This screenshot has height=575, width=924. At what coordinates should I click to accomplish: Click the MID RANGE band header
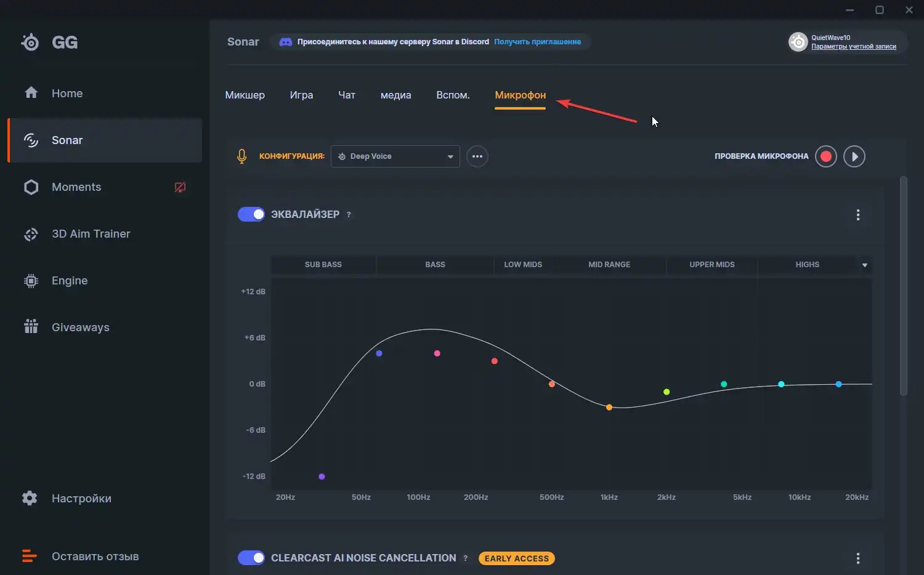coord(609,265)
